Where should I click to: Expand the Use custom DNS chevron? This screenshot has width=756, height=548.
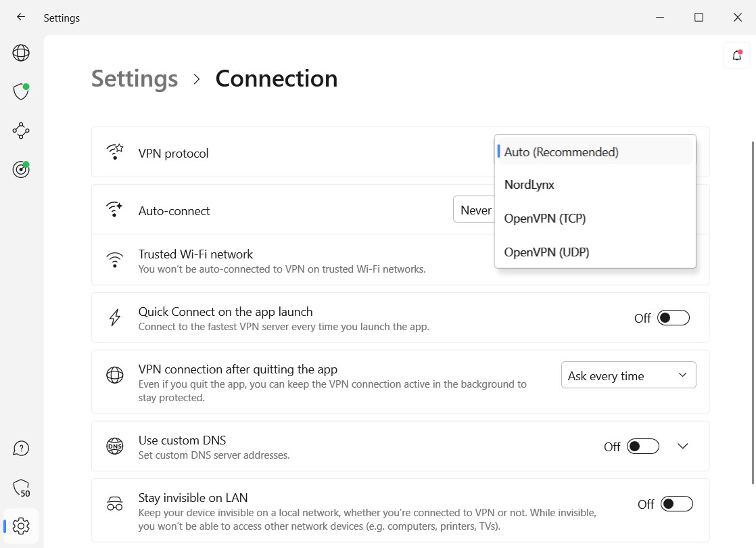click(682, 447)
